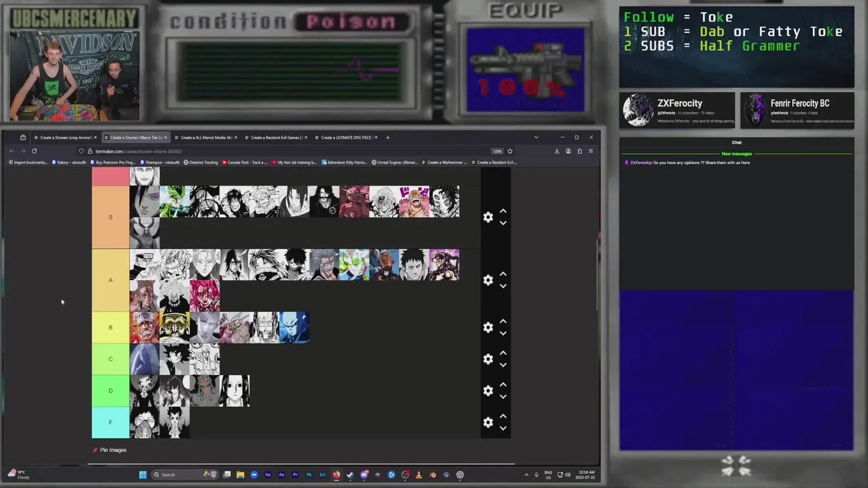The height and width of the screenshot is (488, 868).
Task: Open browser list all tabs dropdown
Action: (536, 138)
